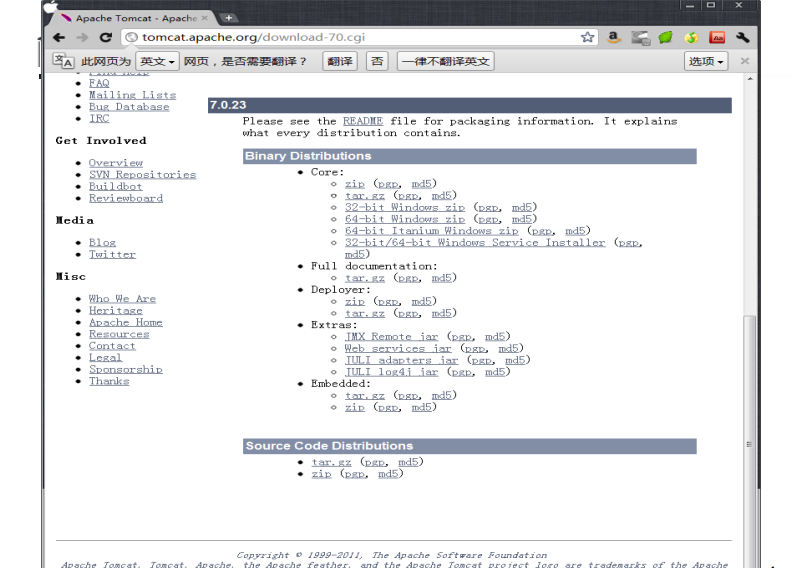Screen dimensions: 795x568
Task: Download the Core zip distribution
Action: click(x=355, y=184)
